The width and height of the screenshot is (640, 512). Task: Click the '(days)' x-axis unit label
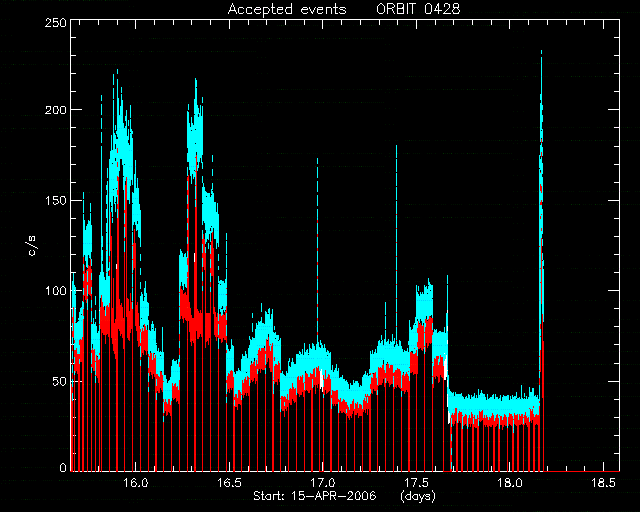[418, 496]
